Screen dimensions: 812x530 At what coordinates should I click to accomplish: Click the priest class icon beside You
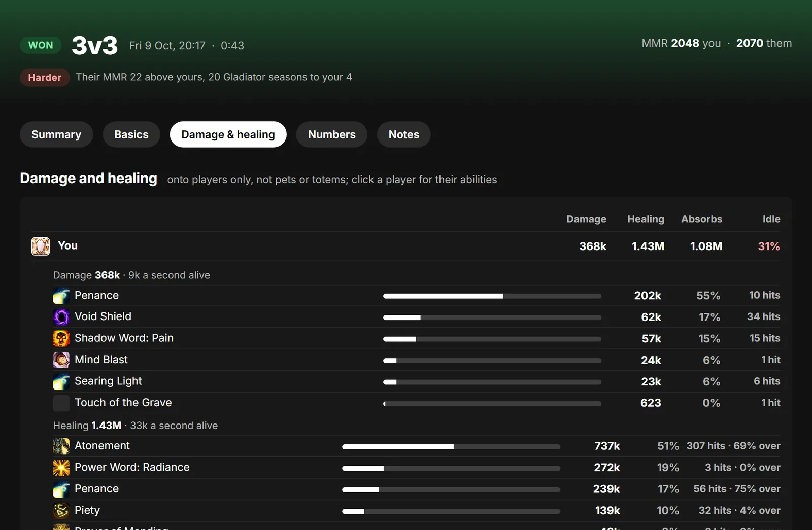point(41,246)
